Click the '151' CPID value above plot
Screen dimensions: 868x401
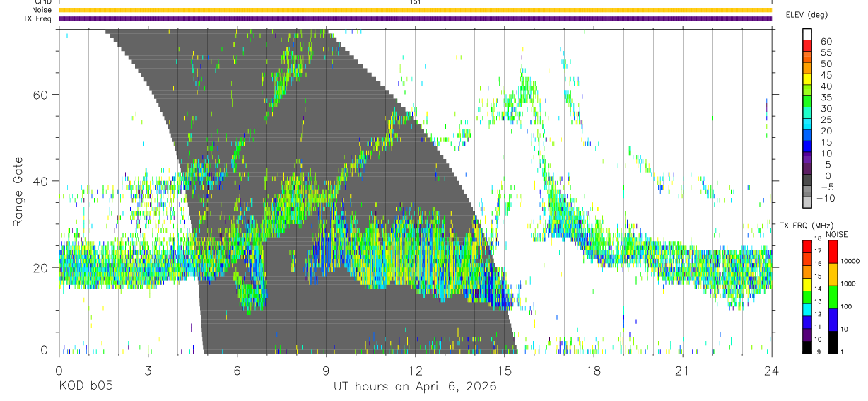pos(415,2)
